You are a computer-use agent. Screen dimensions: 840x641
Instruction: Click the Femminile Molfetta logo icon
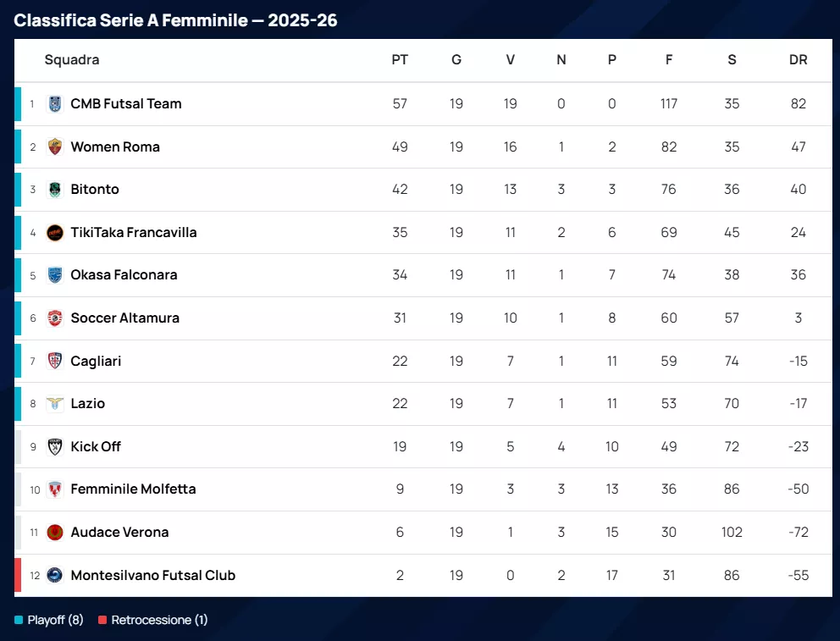(x=55, y=489)
